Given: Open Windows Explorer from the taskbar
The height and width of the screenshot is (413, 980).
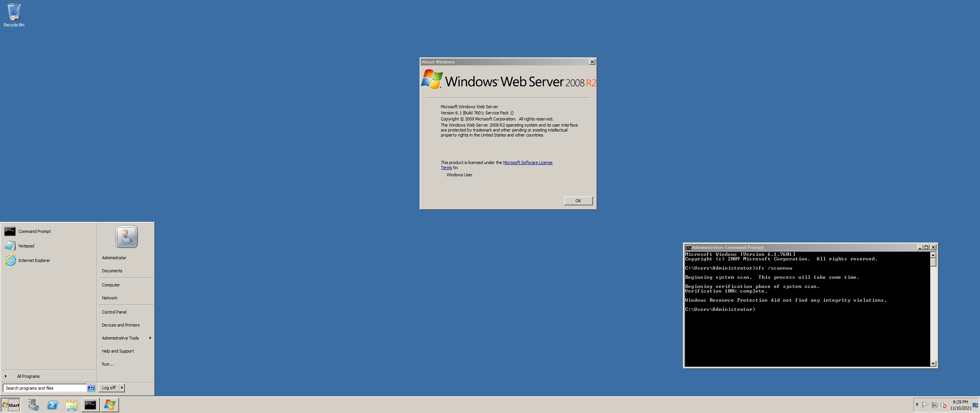Looking at the screenshot, I should pos(72,405).
